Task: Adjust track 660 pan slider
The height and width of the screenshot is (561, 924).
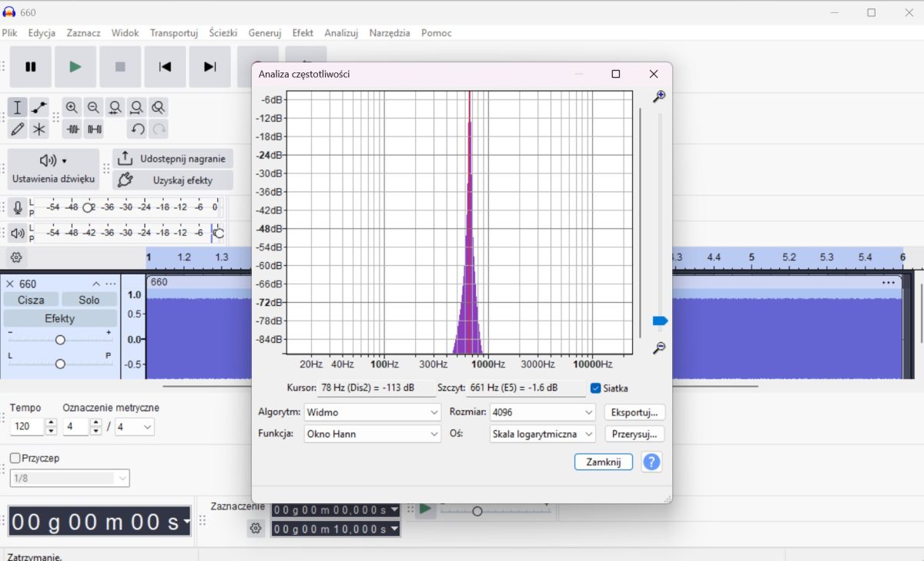Action: coord(60,363)
